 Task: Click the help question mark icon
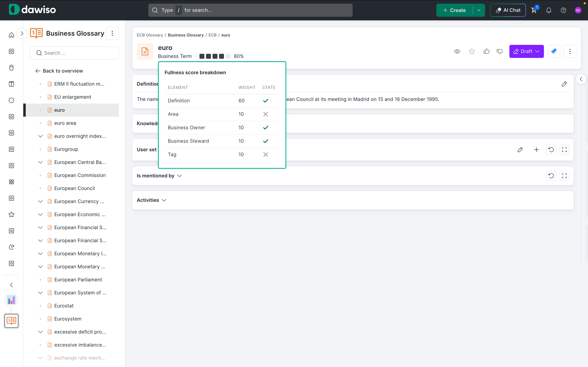(x=563, y=10)
